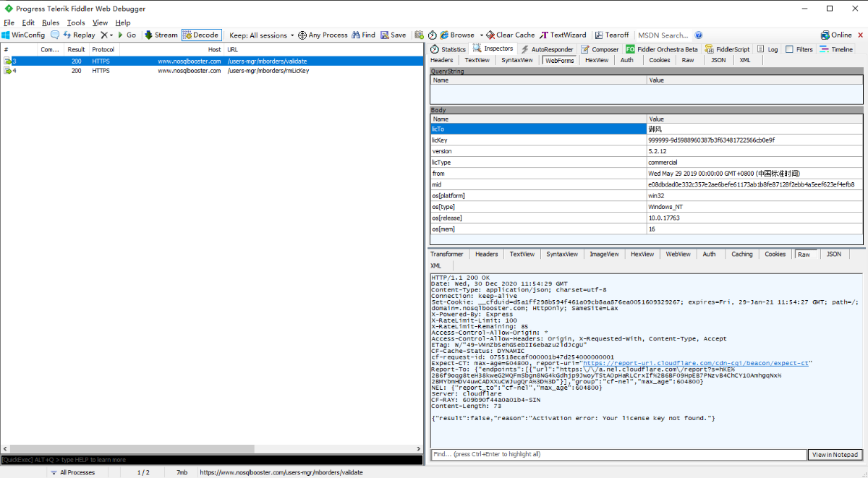Screen dimensions: 868x478
Task: Open the Timeline tab
Action: point(835,49)
